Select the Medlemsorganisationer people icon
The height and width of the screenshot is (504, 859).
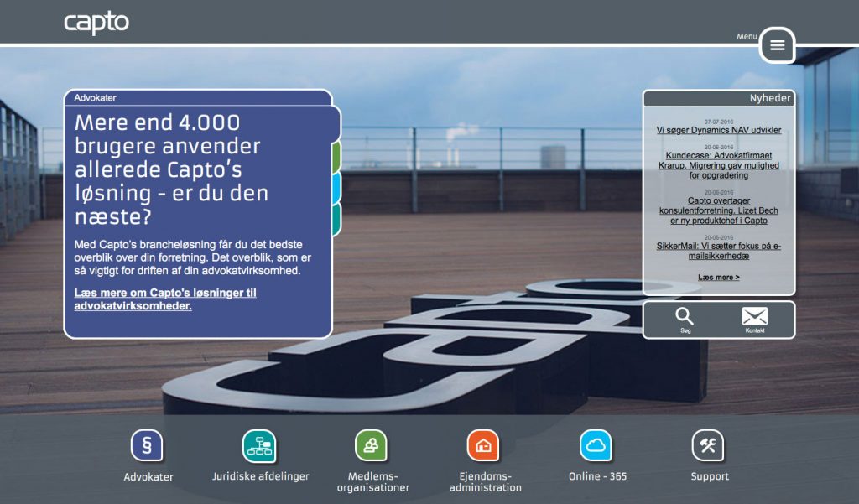coord(371,445)
